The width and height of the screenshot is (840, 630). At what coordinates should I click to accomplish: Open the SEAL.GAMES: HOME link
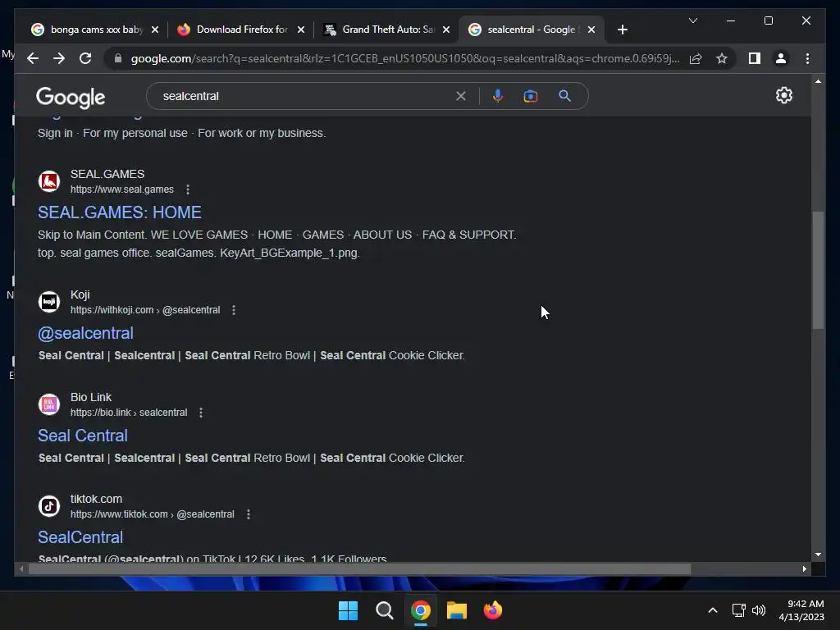(120, 212)
